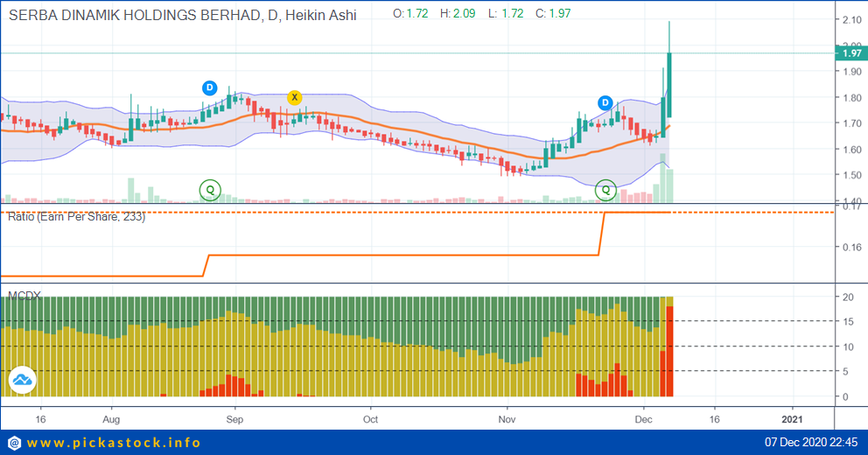
Task: Click the tallest red MCDX bar in December
Action: click(669, 350)
